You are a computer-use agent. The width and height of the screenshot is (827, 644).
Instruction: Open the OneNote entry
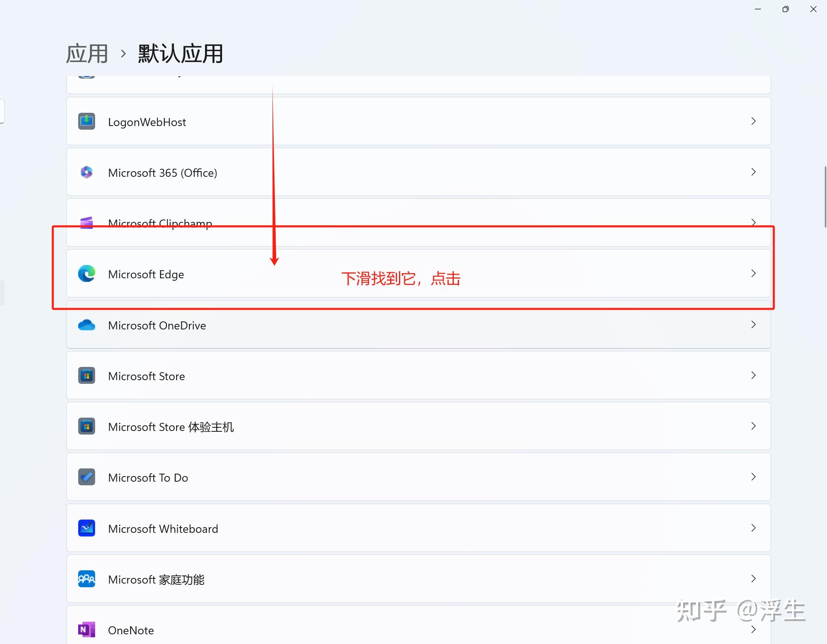(x=418, y=625)
